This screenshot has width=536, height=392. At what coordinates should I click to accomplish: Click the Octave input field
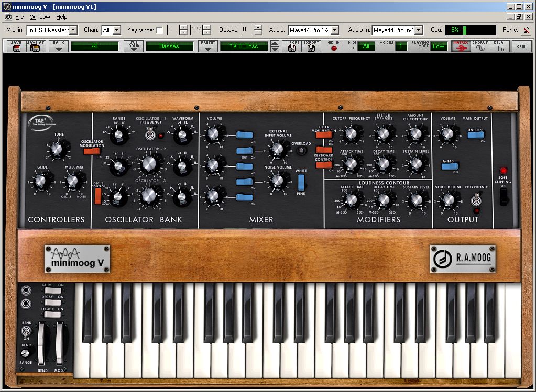coord(248,30)
